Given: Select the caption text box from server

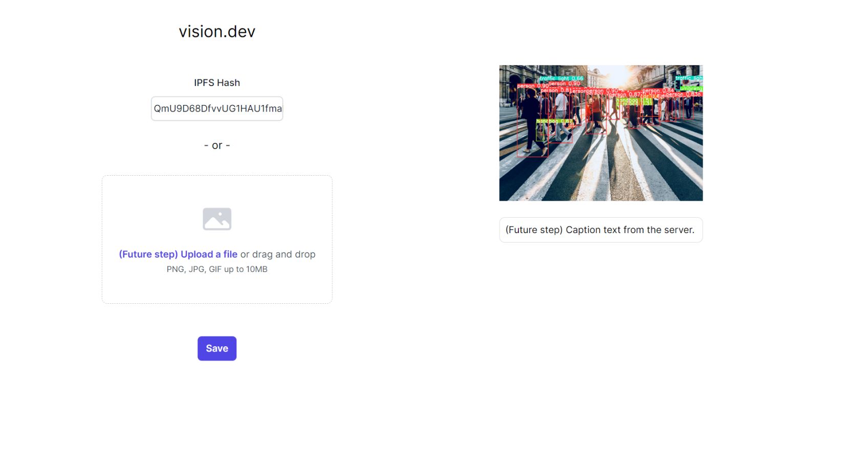Looking at the screenshot, I should [601, 230].
